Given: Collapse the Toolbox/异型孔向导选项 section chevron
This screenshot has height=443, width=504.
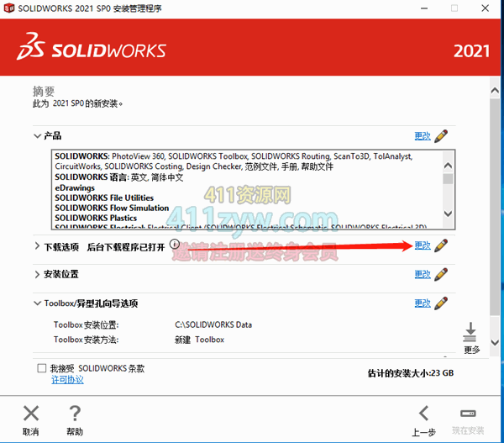Looking at the screenshot, I should coord(37,303).
